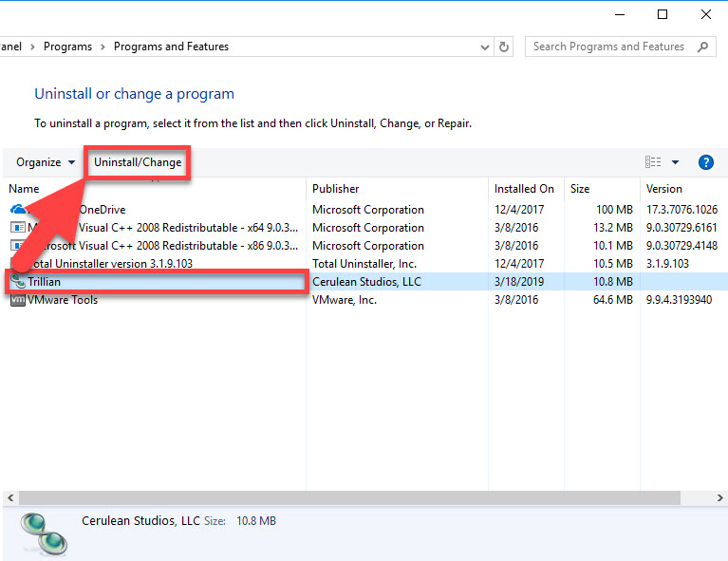Sort by Publisher column header

coord(335,189)
